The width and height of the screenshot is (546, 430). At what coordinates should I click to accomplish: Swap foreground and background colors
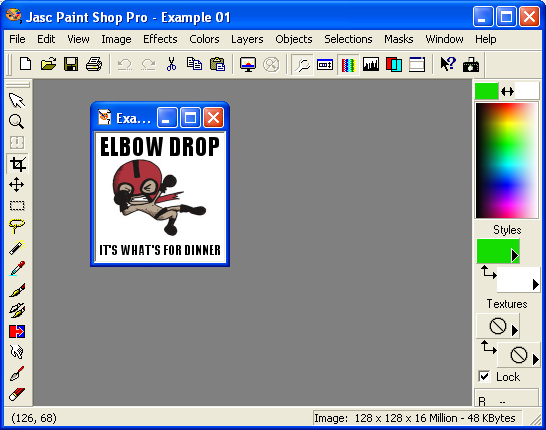click(x=507, y=92)
